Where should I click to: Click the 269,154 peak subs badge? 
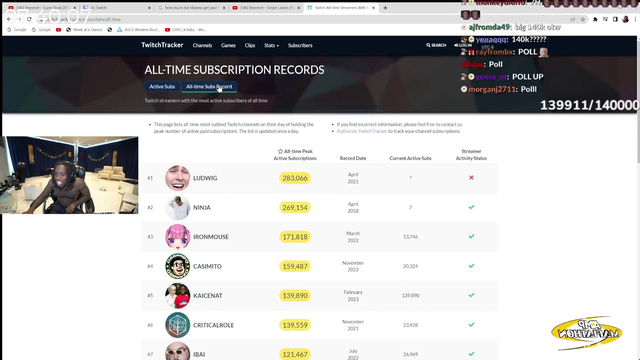[295, 207]
